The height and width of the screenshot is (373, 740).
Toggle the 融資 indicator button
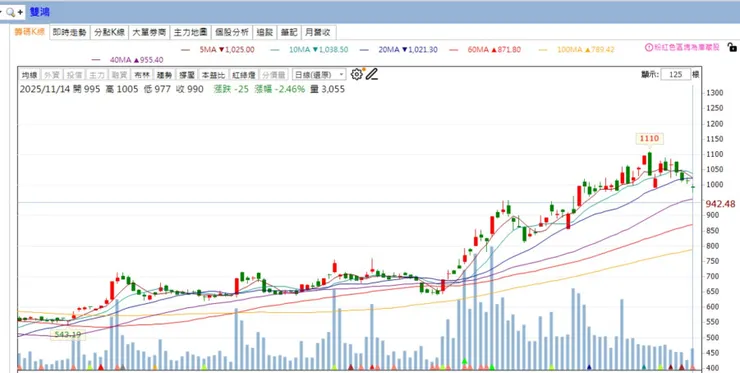[x=119, y=75]
